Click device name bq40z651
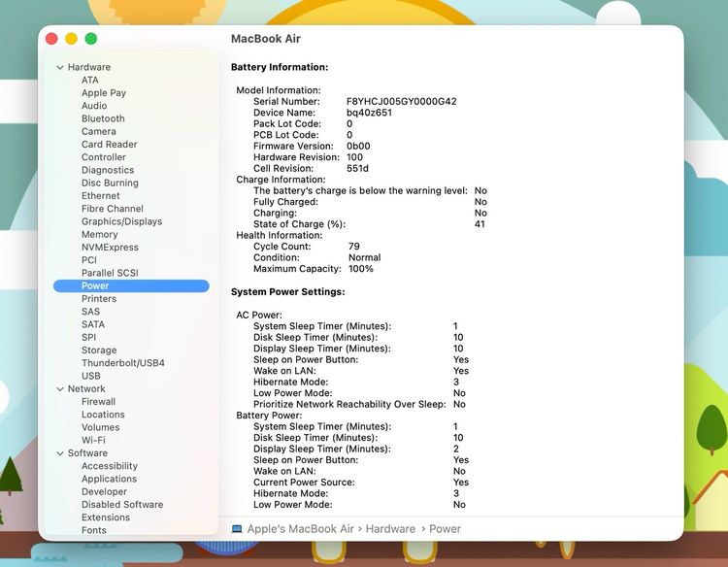 click(369, 113)
